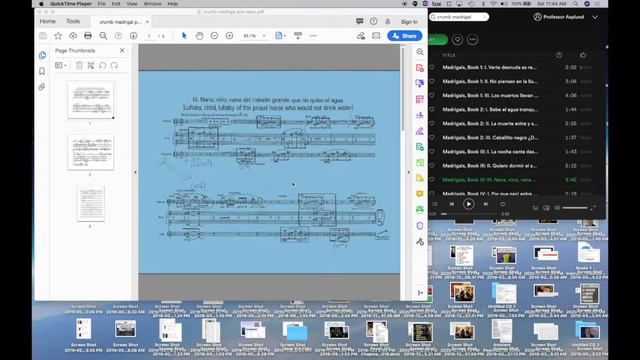
Task: Click the cloud upload icon in Acrobat toolbar
Action: 73,36
